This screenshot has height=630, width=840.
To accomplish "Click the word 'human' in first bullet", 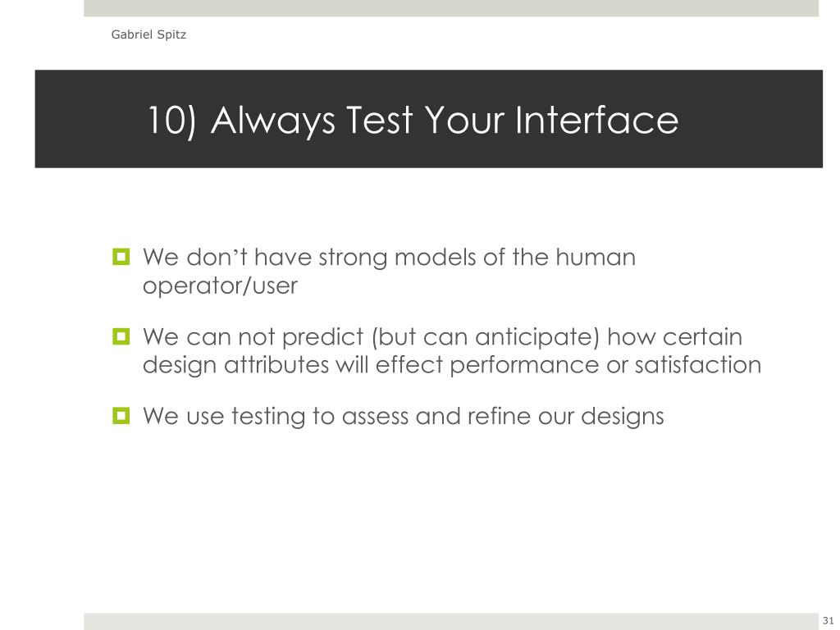I will tap(596, 257).
